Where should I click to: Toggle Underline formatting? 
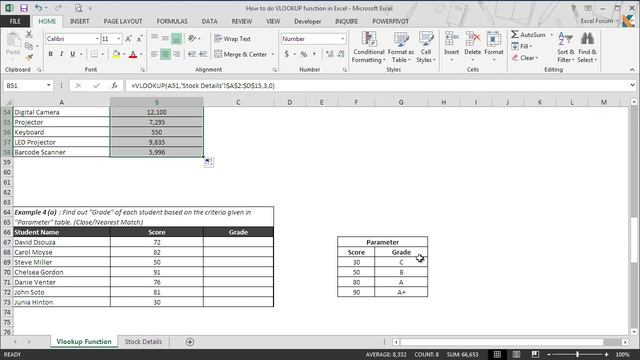pos(73,54)
